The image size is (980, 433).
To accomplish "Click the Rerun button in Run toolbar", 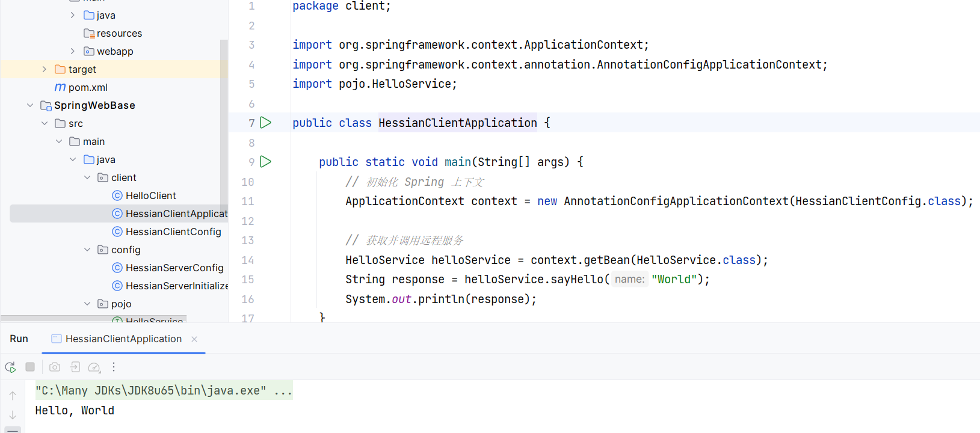I will point(10,367).
